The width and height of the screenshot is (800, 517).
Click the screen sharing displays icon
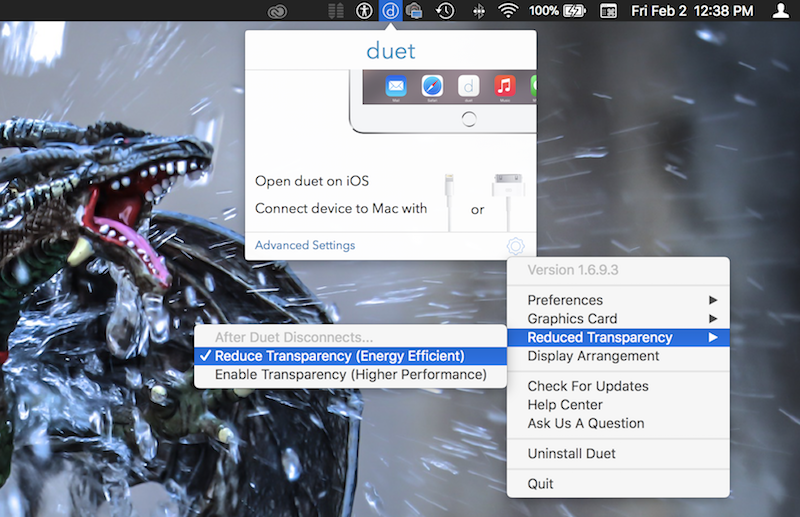(x=414, y=11)
